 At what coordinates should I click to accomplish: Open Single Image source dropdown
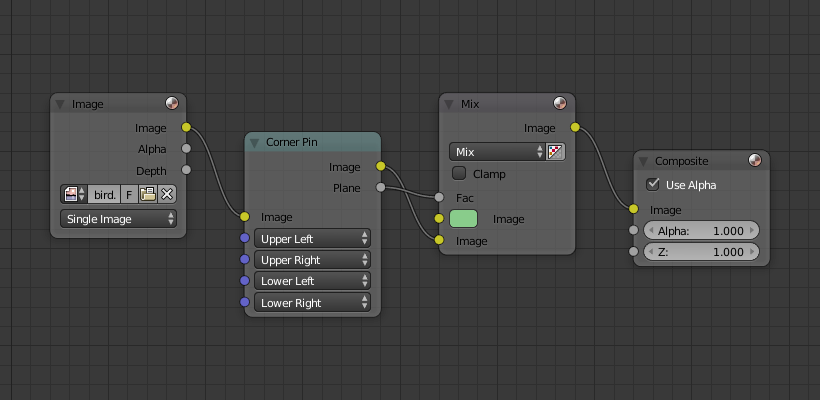pyautogui.click(x=119, y=219)
